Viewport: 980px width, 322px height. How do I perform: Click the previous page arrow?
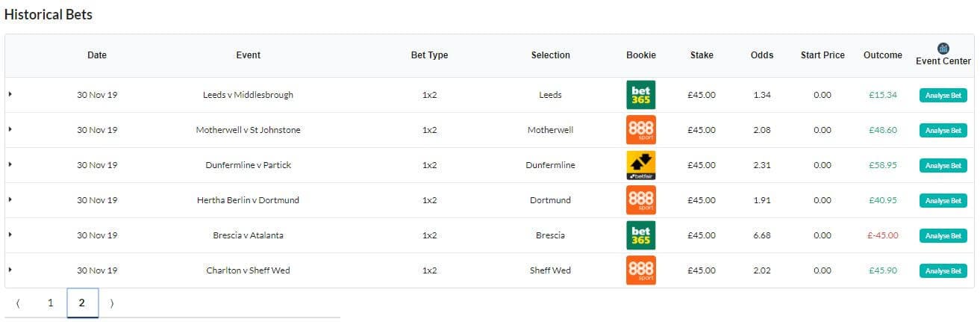pyautogui.click(x=18, y=303)
